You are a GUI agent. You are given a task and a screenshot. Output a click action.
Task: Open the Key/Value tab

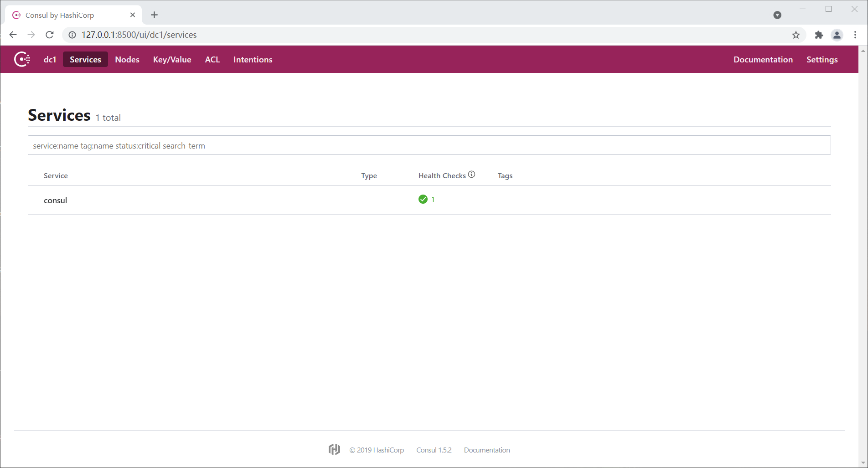(x=172, y=60)
